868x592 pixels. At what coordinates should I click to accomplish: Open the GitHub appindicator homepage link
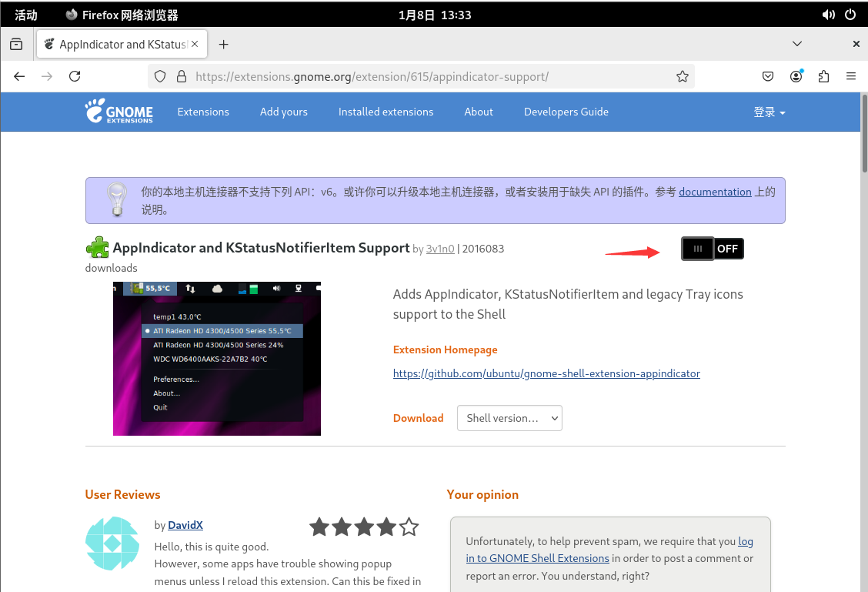pos(546,373)
